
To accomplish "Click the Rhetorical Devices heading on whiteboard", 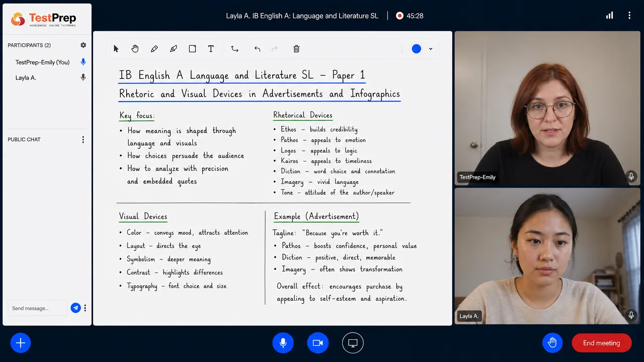I will pyautogui.click(x=303, y=115).
